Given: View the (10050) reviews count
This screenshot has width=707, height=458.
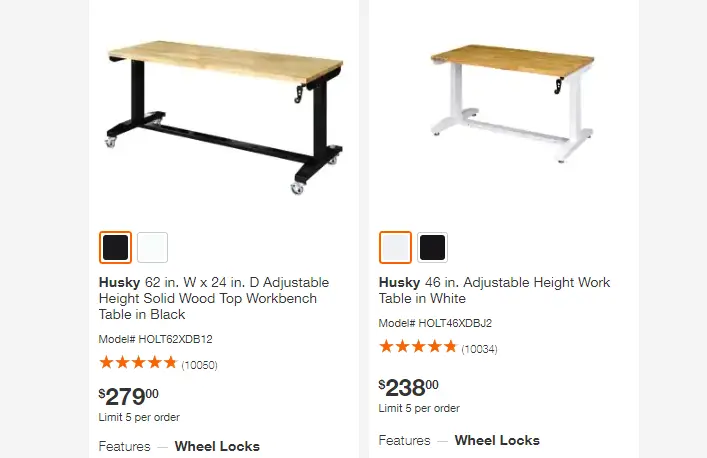Looking at the screenshot, I should (x=199, y=365).
